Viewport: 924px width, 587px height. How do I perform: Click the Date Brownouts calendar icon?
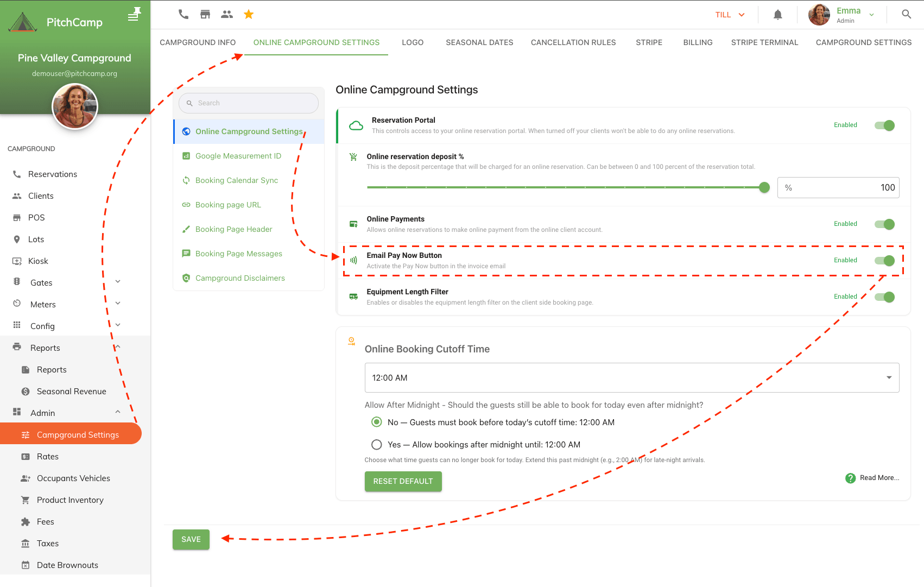pyautogui.click(x=26, y=565)
